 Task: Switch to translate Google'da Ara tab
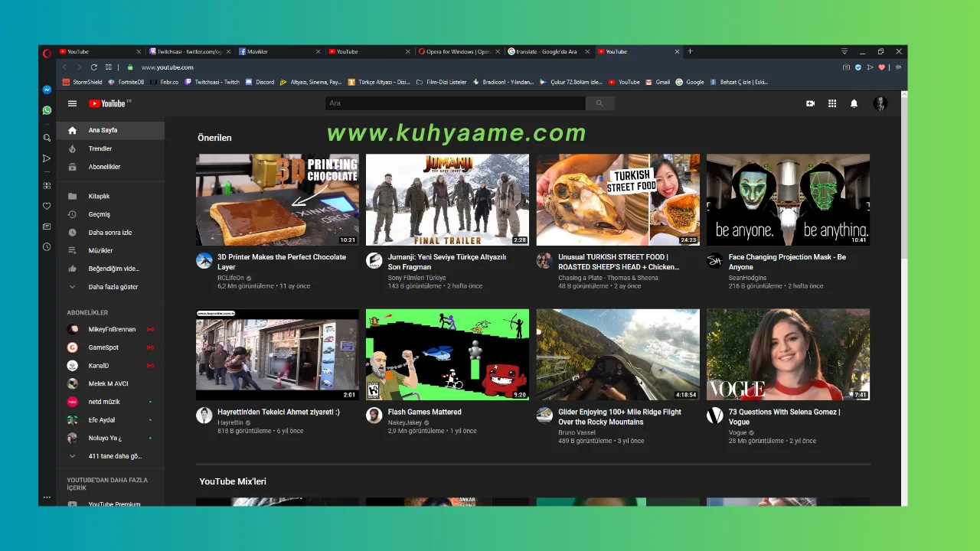coord(549,51)
